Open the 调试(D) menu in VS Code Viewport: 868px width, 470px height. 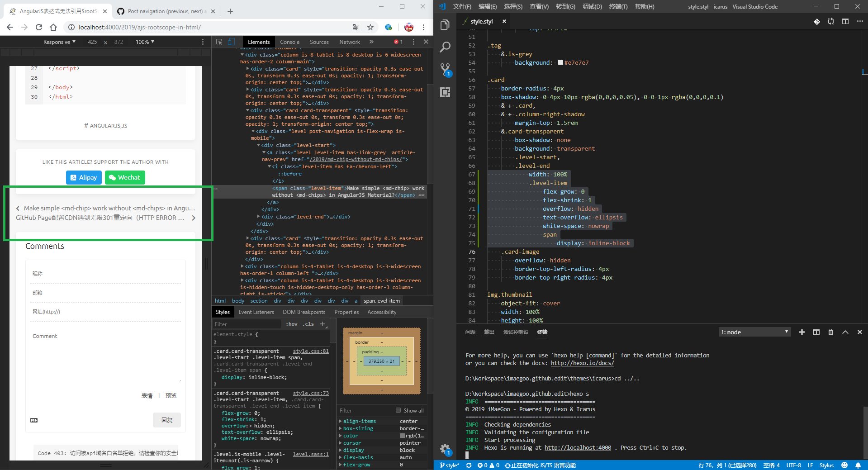592,6
